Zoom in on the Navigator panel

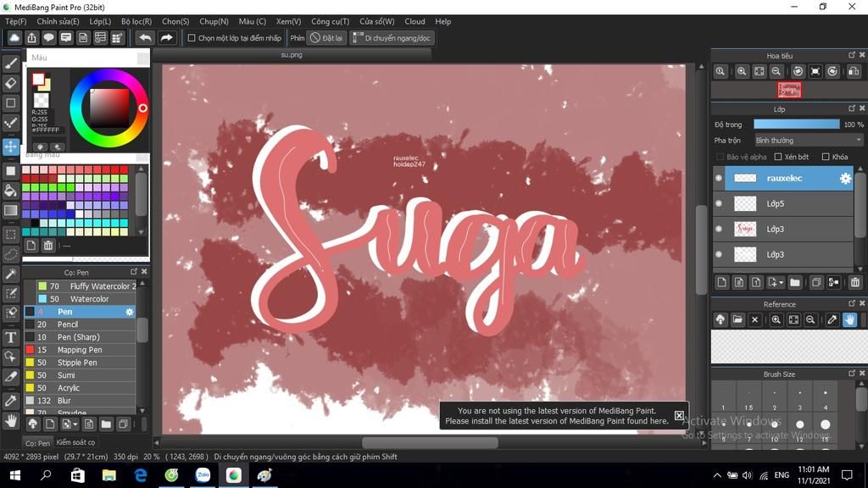point(742,71)
